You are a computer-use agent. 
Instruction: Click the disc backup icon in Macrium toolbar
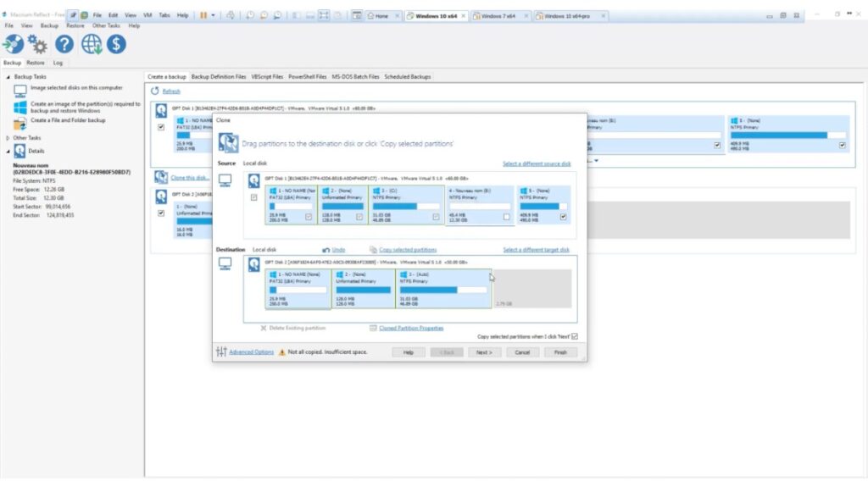point(14,44)
